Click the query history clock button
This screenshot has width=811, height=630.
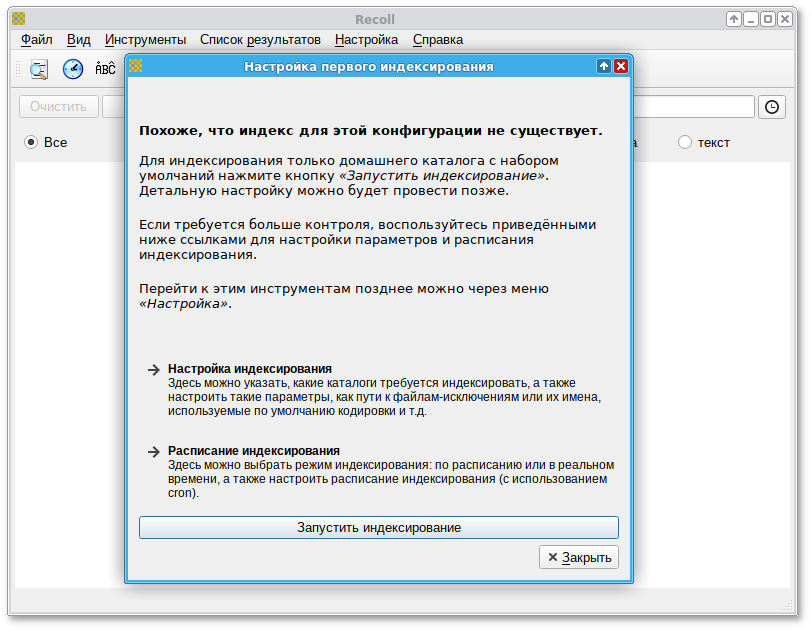click(x=772, y=107)
